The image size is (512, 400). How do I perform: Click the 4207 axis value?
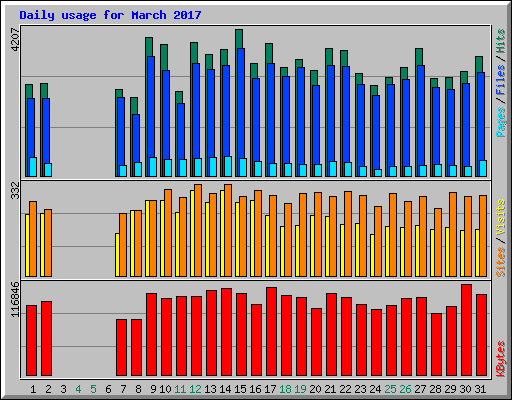click(x=15, y=40)
